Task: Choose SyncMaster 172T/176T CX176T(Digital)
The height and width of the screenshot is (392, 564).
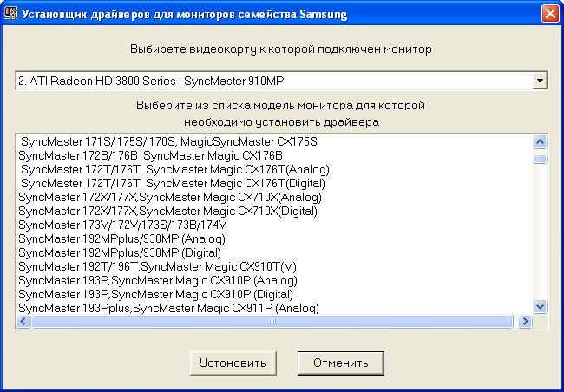Action: 172,183
